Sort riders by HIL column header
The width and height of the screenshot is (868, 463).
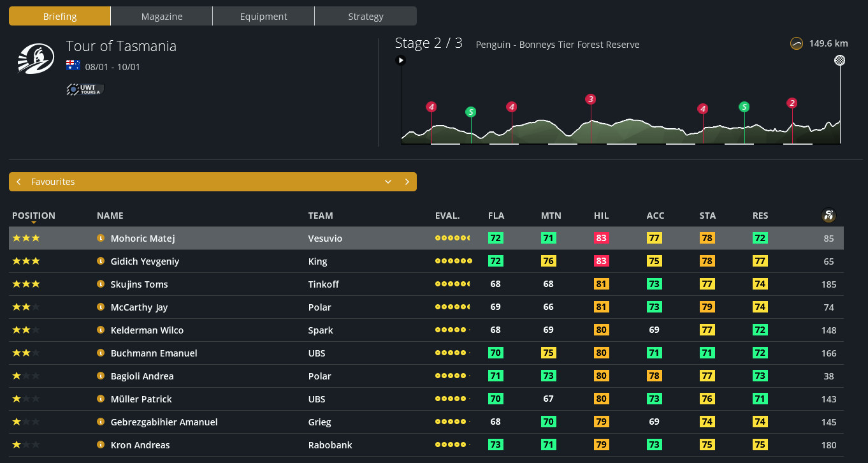click(x=601, y=216)
